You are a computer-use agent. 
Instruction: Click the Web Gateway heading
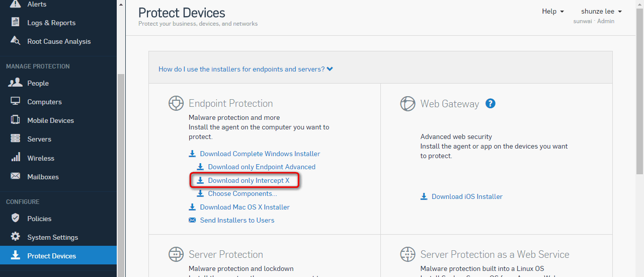click(x=450, y=104)
